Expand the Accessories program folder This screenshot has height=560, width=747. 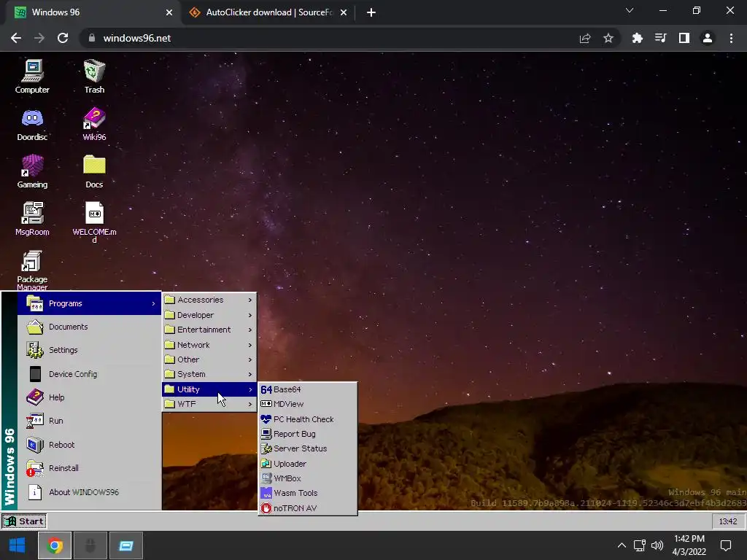(x=209, y=300)
